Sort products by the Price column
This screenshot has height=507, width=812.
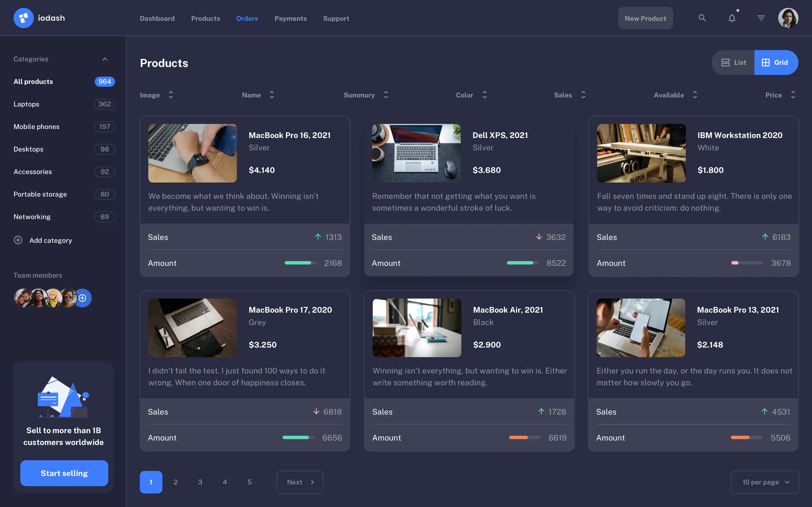pos(793,95)
